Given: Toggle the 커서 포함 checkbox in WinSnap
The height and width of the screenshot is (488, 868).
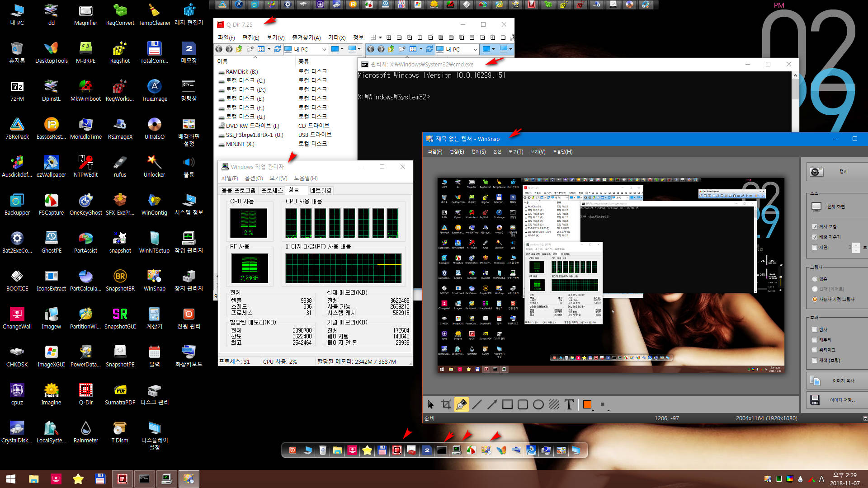Looking at the screenshot, I should point(815,227).
